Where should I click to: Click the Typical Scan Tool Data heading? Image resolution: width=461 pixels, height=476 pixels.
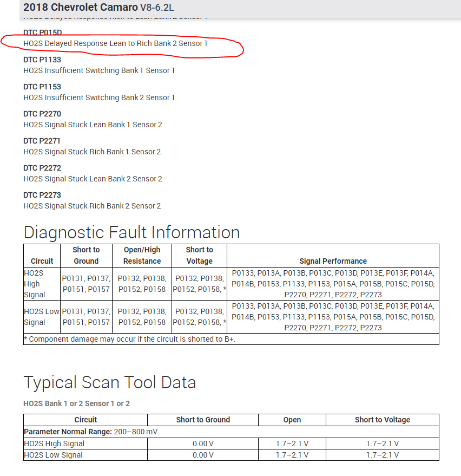(x=110, y=382)
